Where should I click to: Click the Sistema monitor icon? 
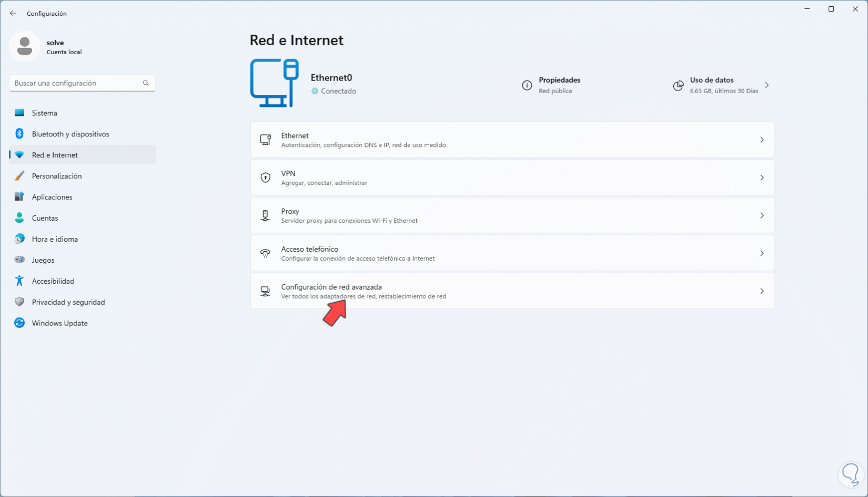(19, 113)
